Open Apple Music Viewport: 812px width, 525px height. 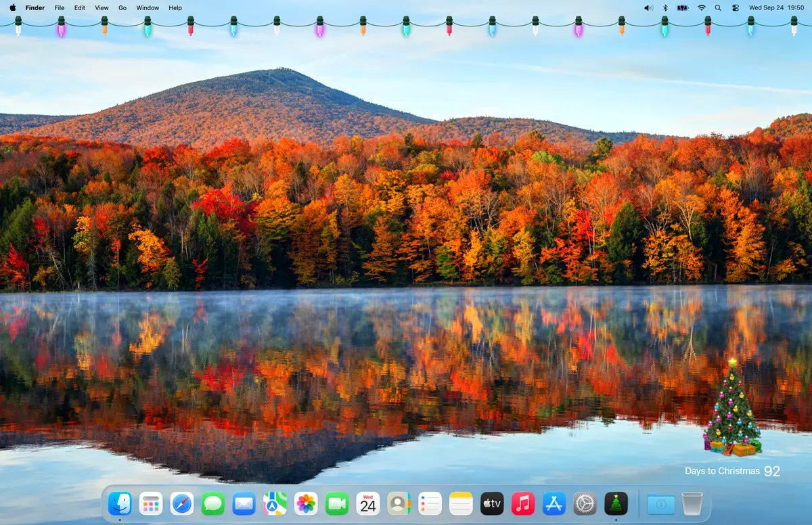(522, 504)
